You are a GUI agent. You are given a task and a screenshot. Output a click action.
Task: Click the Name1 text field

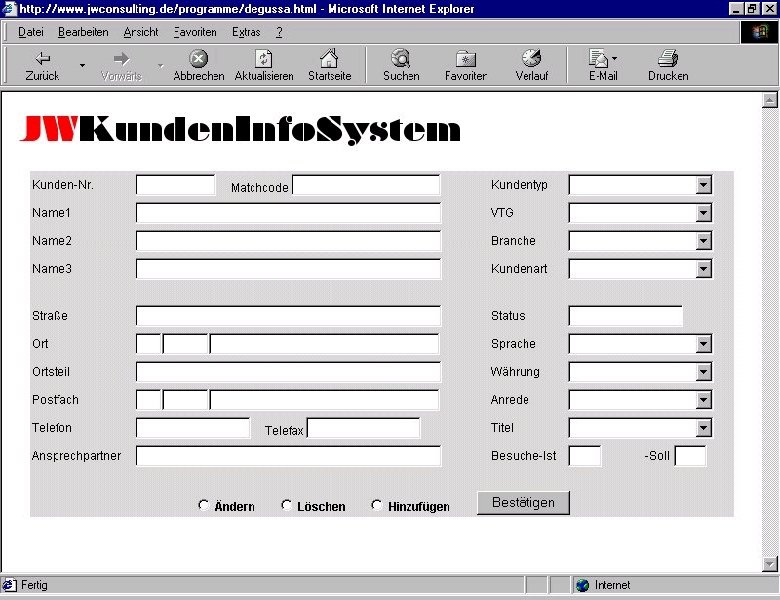tap(289, 213)
